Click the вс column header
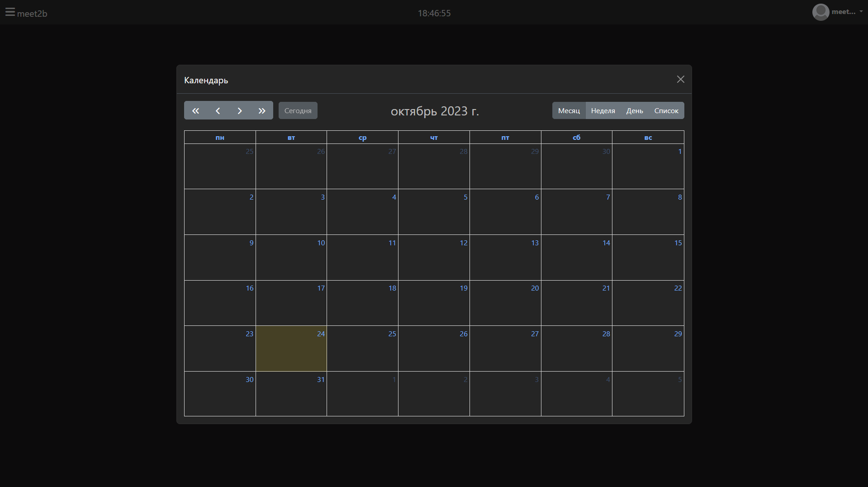868x487 pixels. (x=648, y=138)
